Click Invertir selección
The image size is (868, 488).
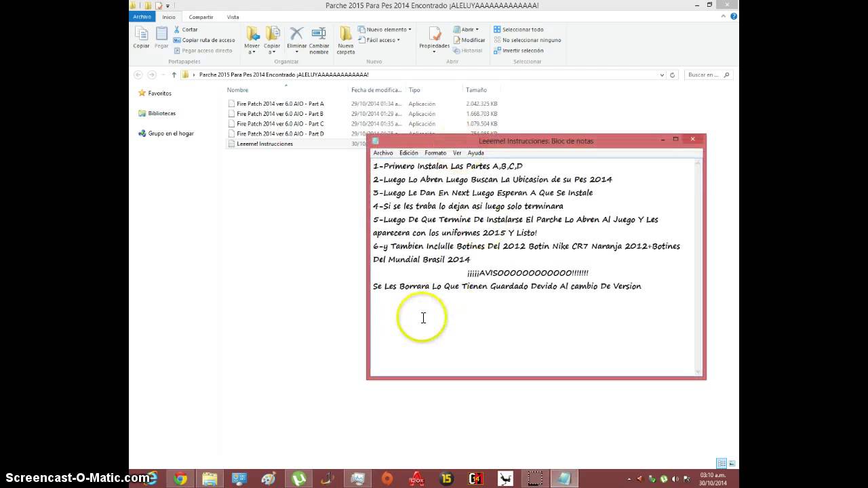click(x=519, y=50)
